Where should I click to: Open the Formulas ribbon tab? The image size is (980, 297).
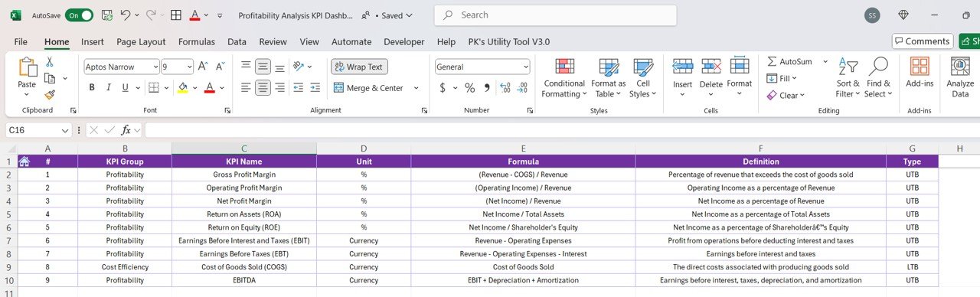pos(197,42)
